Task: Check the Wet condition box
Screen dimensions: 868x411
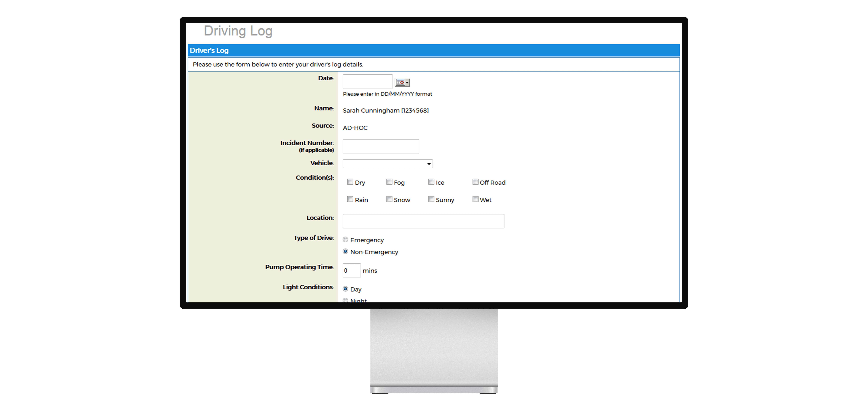Action: click(x=475, y=199)
